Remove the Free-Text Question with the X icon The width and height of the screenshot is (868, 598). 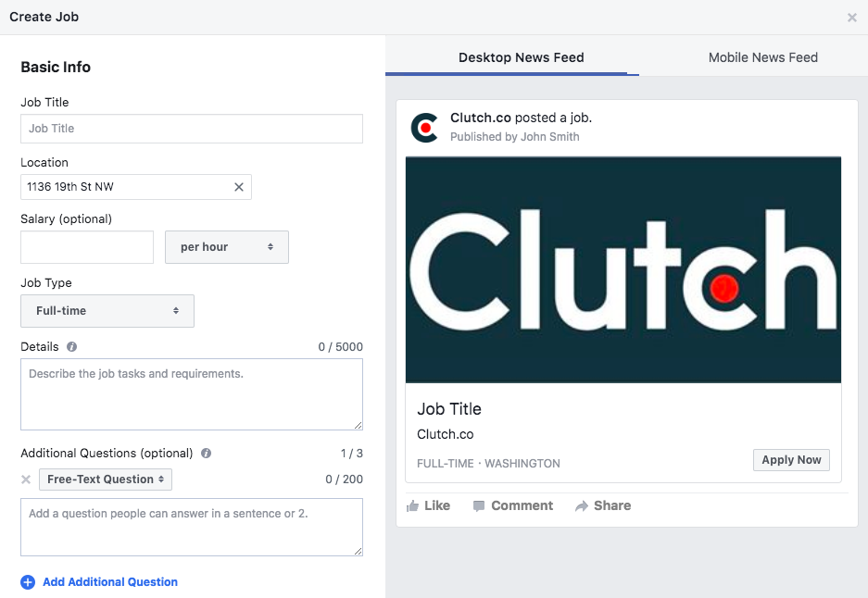pos(26,479)
